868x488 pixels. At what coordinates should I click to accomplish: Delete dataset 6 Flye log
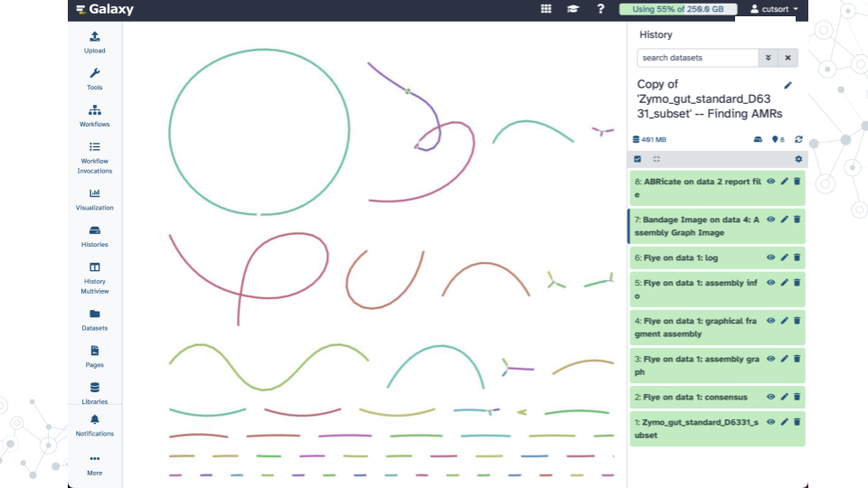pyautogui.click(x=797, y=258)
